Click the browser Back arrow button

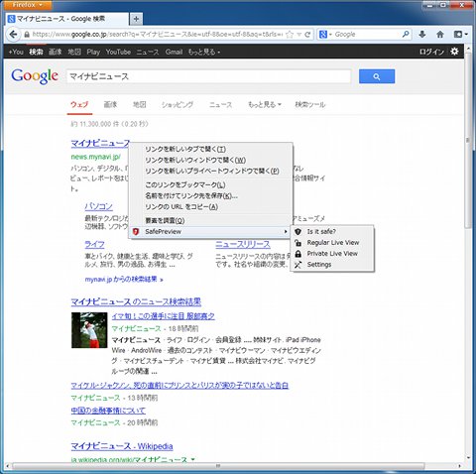coord(13,34)
